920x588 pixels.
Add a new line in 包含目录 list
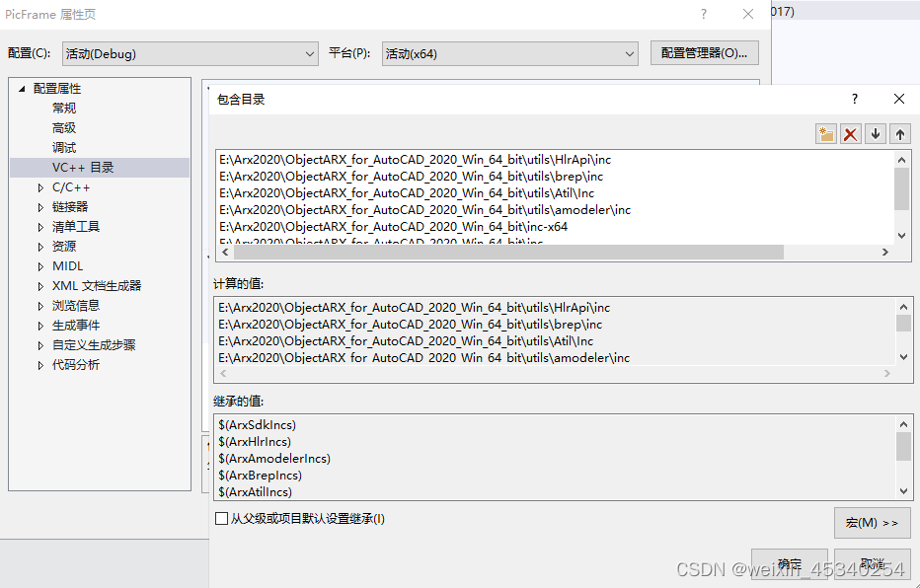825,134
